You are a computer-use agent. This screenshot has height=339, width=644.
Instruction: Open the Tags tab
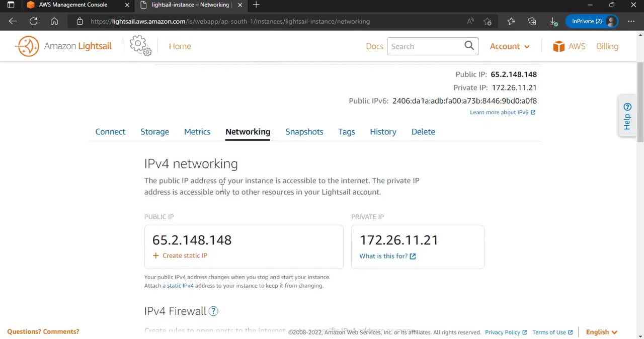347,132
